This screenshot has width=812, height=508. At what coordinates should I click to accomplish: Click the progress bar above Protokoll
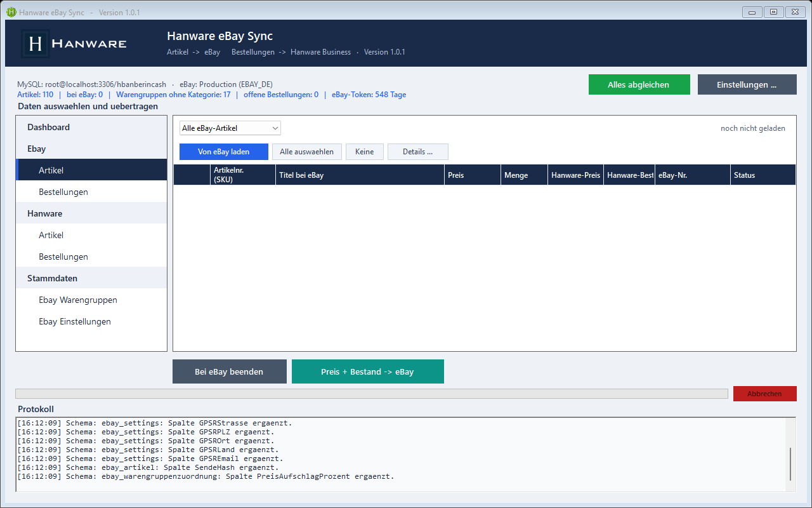pyautogui.click(x=372, y=394)
